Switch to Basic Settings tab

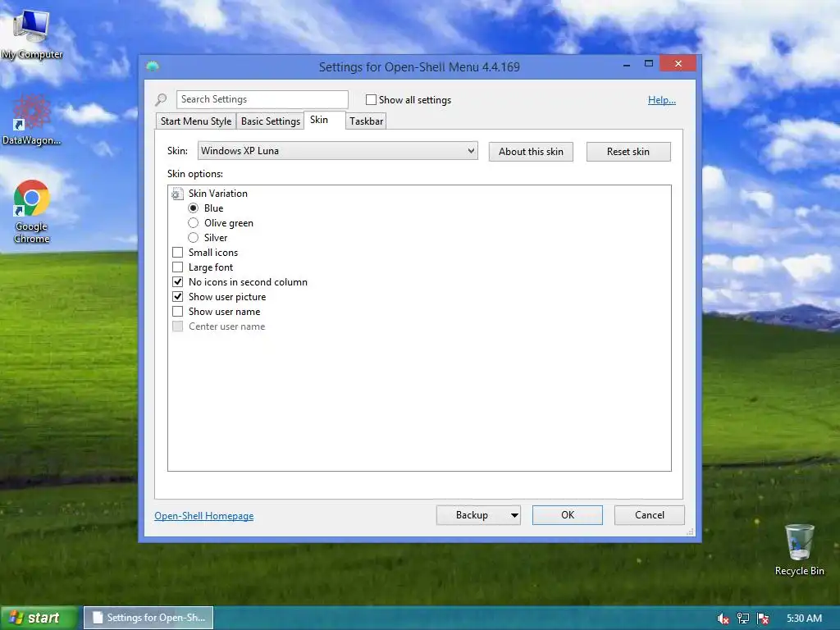click(271, 121)
